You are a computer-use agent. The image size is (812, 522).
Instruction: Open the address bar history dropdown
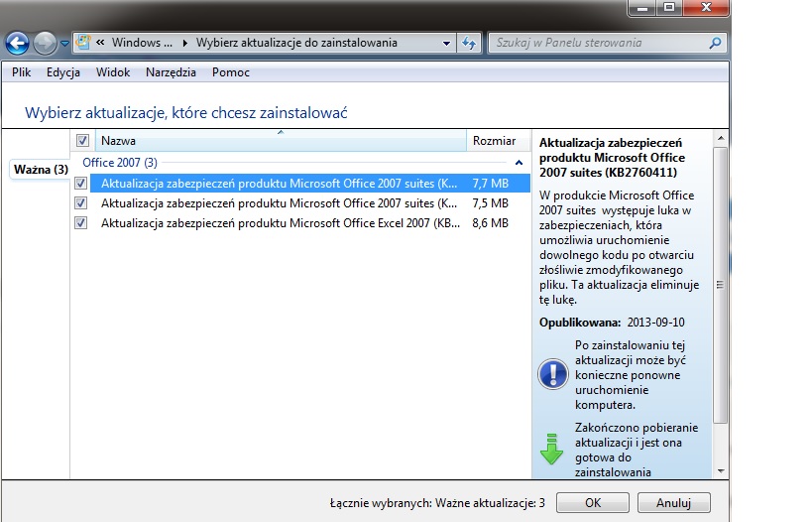coord(446,43)
